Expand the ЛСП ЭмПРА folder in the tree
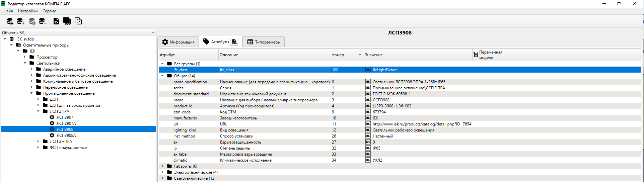 tap(38, 142)
